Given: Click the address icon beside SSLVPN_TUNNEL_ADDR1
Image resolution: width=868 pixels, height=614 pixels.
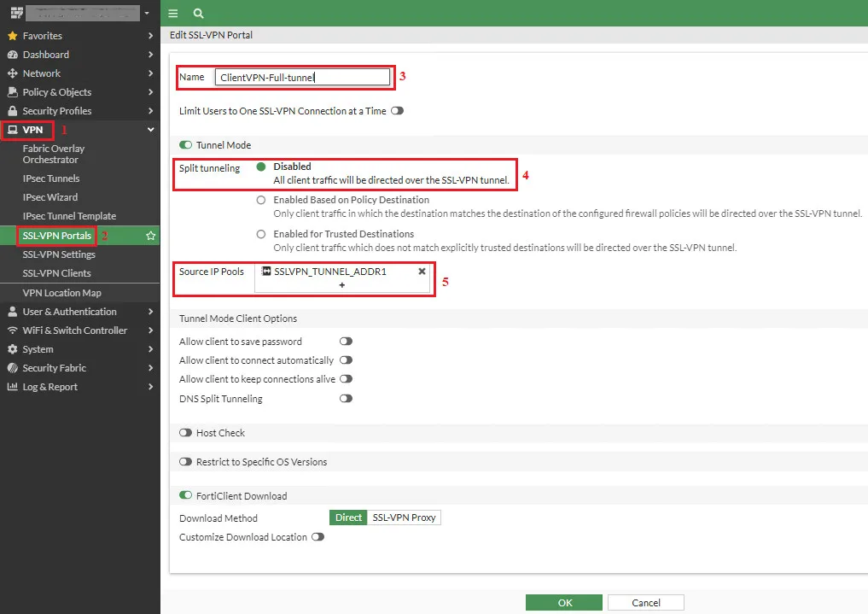Looking at the screenshot, I should (x=266, y=272).
